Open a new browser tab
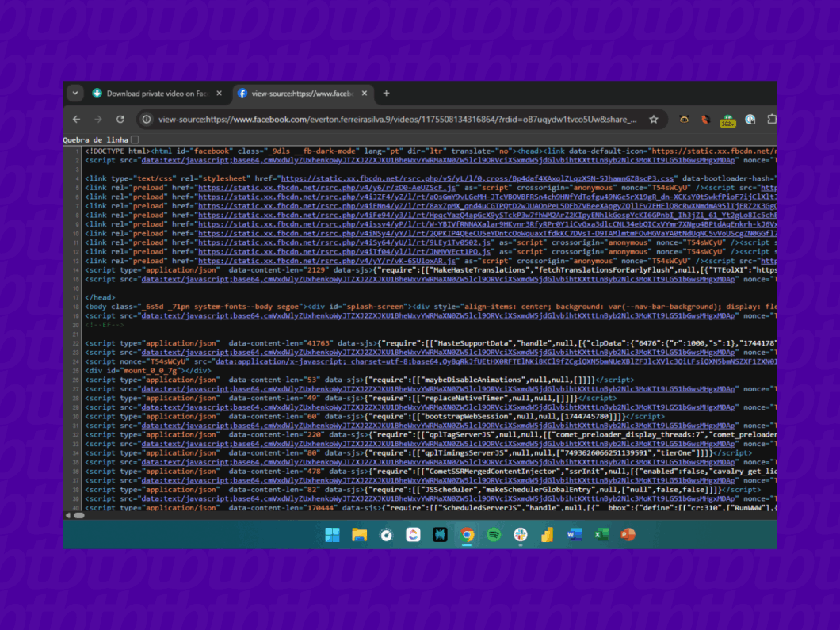This screenshot has height=630, width=840. 386,94
